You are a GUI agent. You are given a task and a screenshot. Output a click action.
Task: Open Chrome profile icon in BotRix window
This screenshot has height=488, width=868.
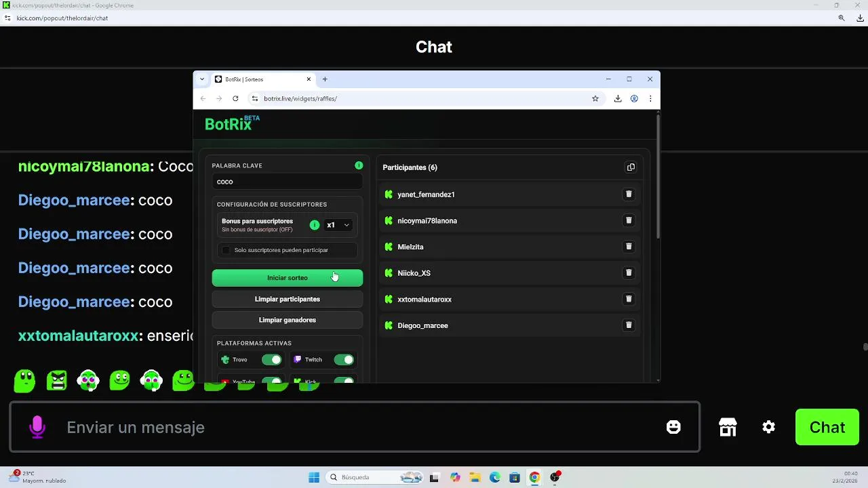point(634,98)
